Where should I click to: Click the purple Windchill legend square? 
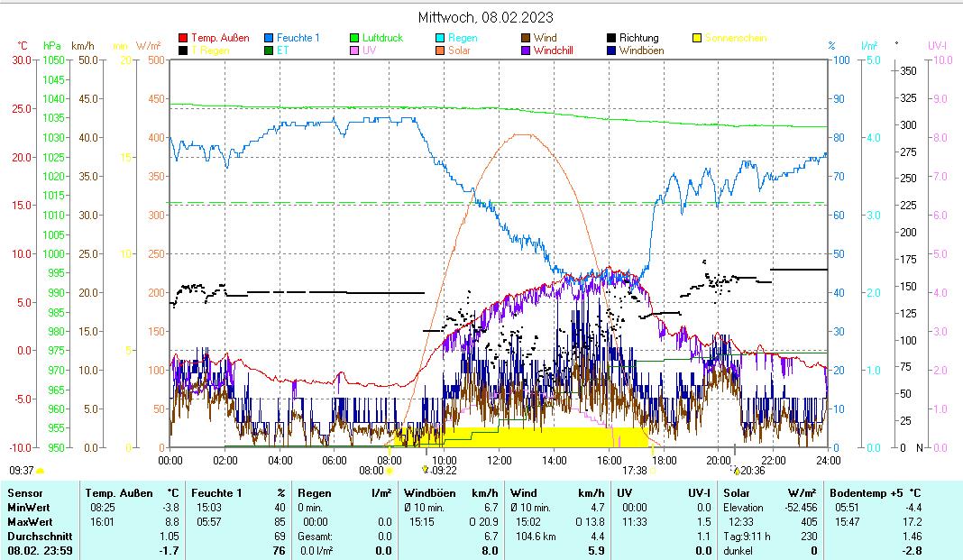[526, 50]
